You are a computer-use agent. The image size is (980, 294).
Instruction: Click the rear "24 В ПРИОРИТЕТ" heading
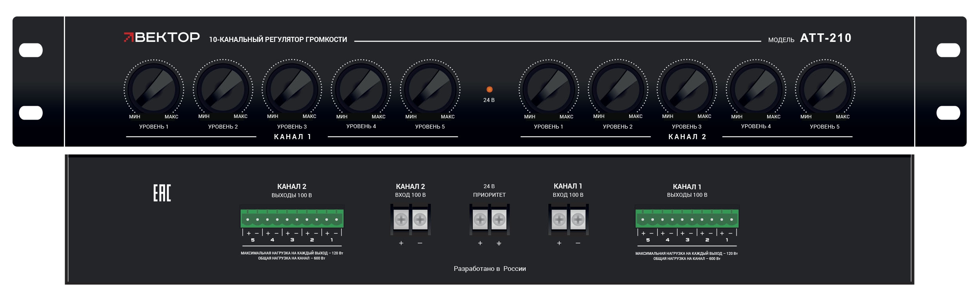[x=489, y=191]
